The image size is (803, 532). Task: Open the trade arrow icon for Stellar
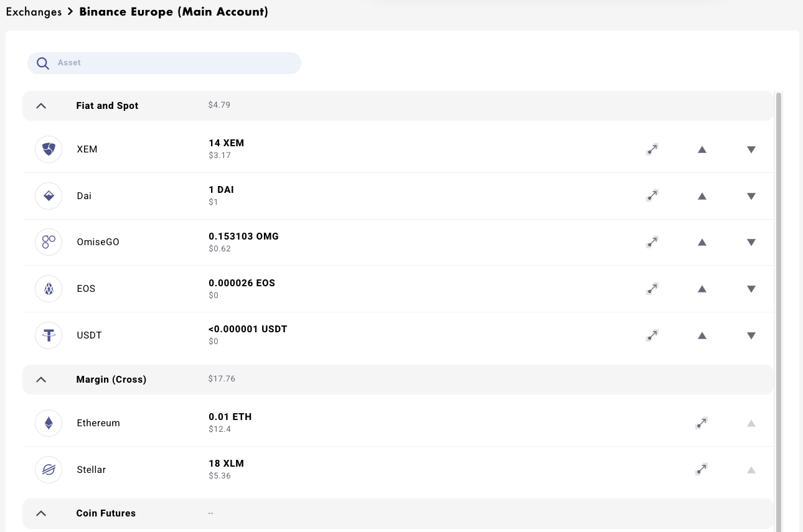pyautogui.click(x=702, y=469)
